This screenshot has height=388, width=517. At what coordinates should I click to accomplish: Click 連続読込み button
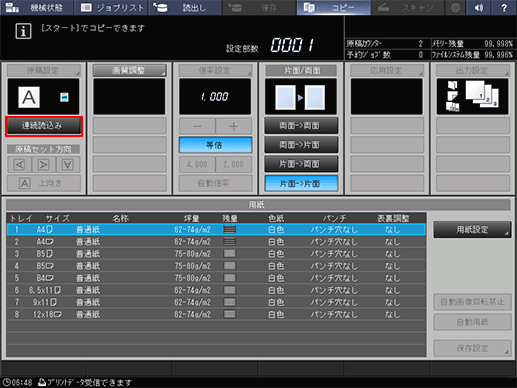coord(44,126)
